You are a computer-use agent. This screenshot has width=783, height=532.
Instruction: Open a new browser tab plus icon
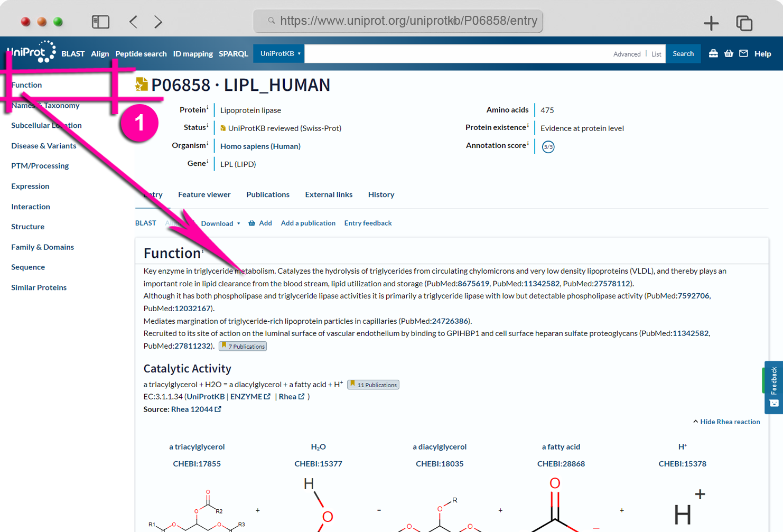(711, 23)
